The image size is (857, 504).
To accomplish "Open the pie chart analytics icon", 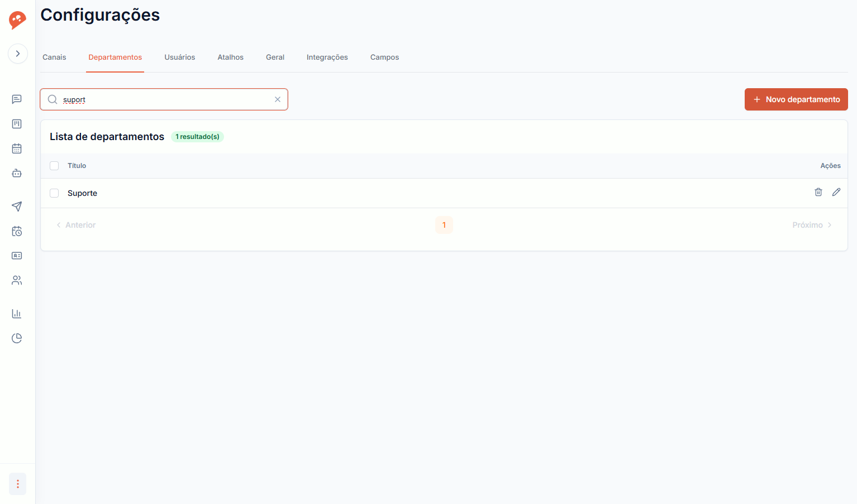I will coord(17,338).
